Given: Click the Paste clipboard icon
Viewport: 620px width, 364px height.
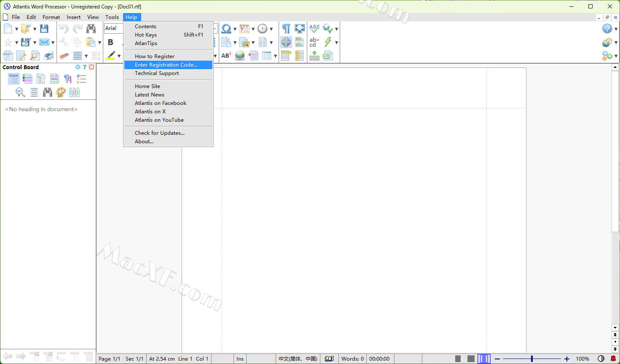Looking at the screenshot, I should [x=91, y=42].
